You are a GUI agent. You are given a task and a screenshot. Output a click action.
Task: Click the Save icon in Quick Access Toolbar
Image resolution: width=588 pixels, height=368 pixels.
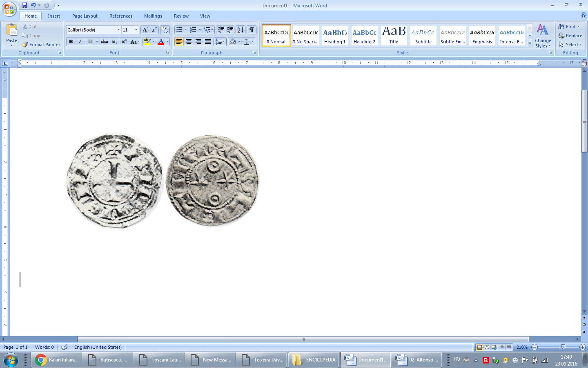(x=24, y=5)
